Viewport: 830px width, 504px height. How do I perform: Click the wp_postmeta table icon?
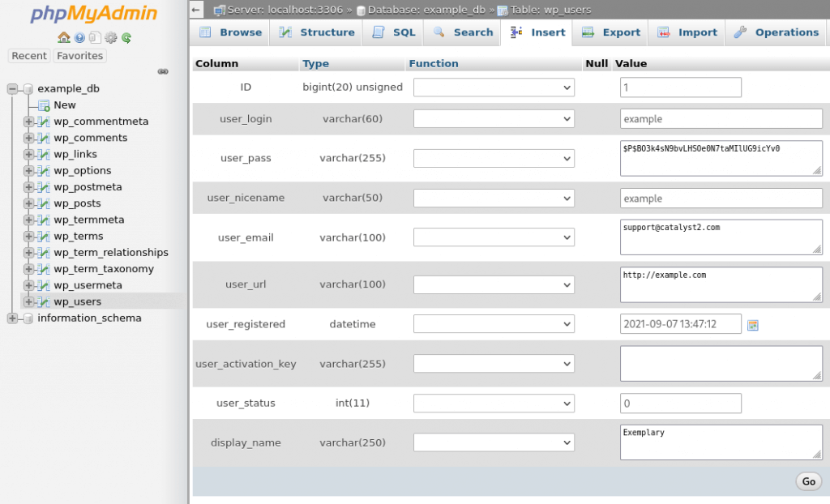click(44, 187)
